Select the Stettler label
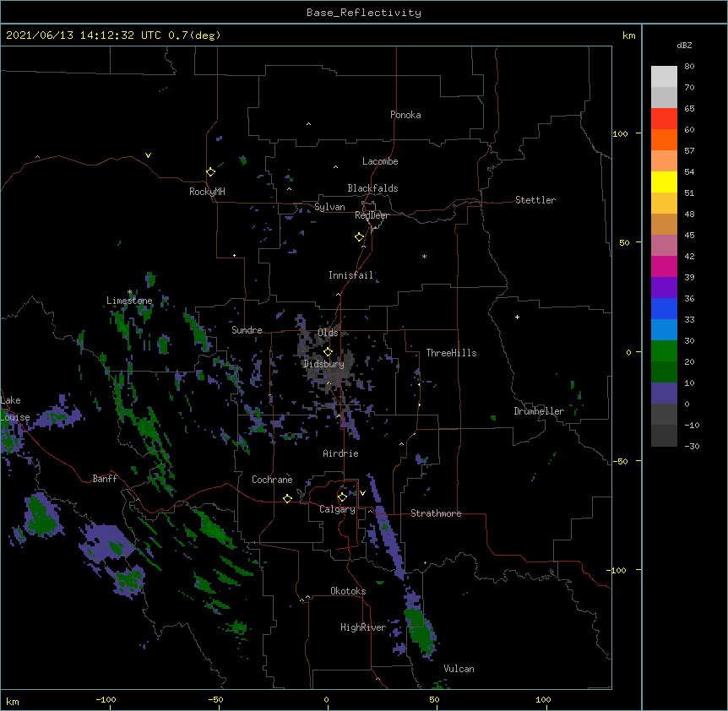 coord(535,200)
